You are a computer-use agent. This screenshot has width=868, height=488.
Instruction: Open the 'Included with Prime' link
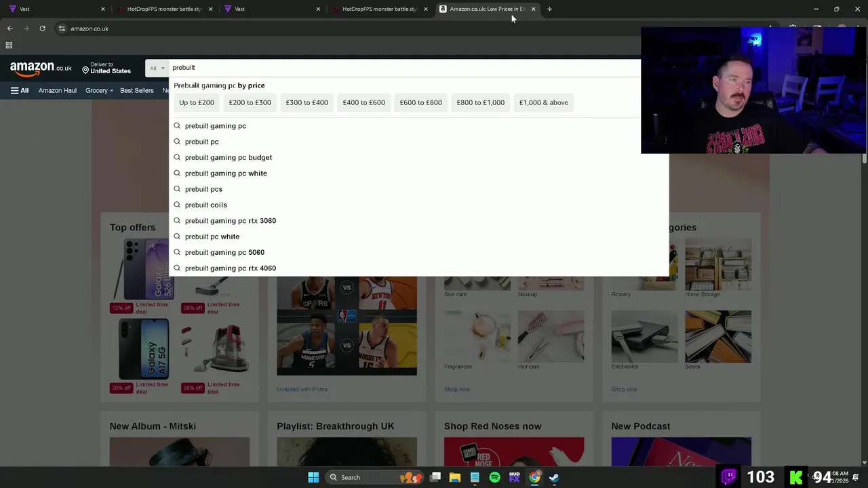[x=302, y=389]
